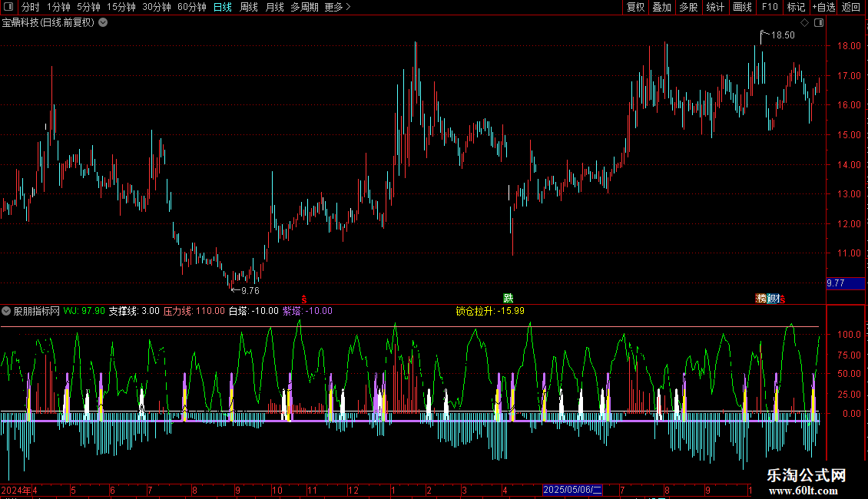Image resolution: width=868 pixels, height=499 pixels.
Task: Open the 复权 adjustment menu
Action: 635,7
